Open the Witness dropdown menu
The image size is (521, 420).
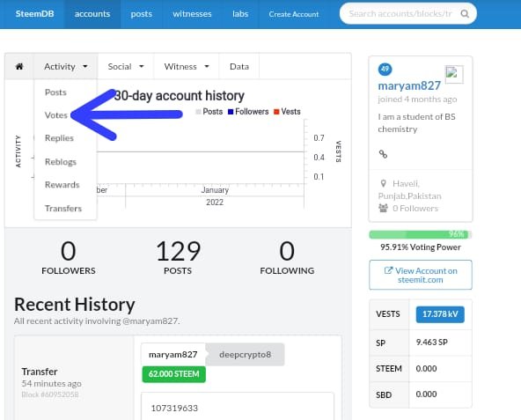click(187, 67)
